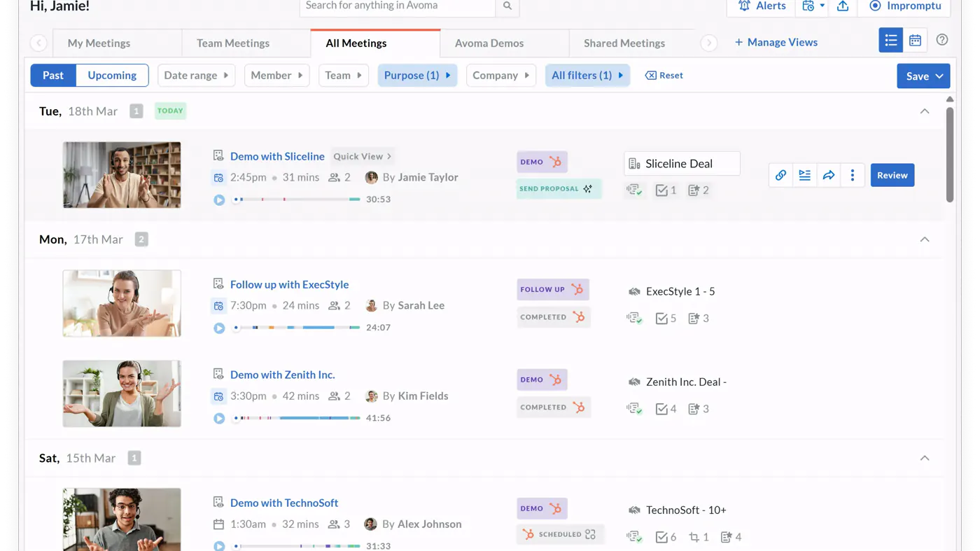Image resolution: width=980 pixels, height=551 pixels.
Task: Click notes count icon for Zenith Inc.
Action: coord(699,409)
